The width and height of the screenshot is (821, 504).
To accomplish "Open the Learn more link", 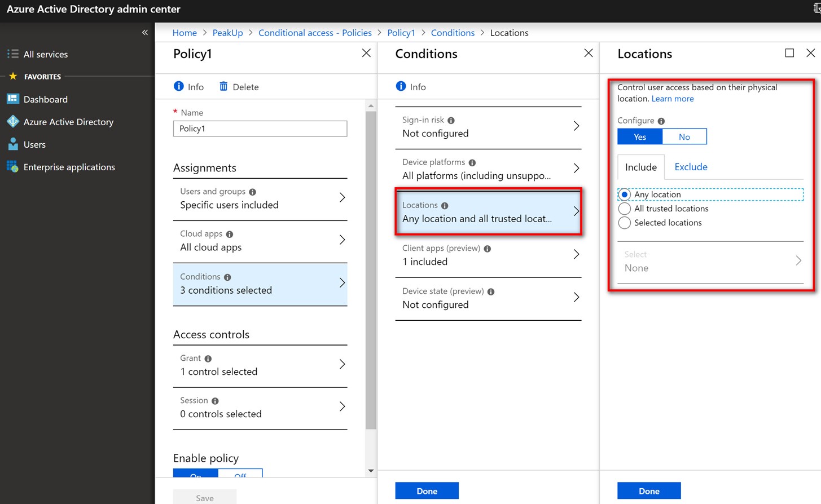I will (673, 99).
